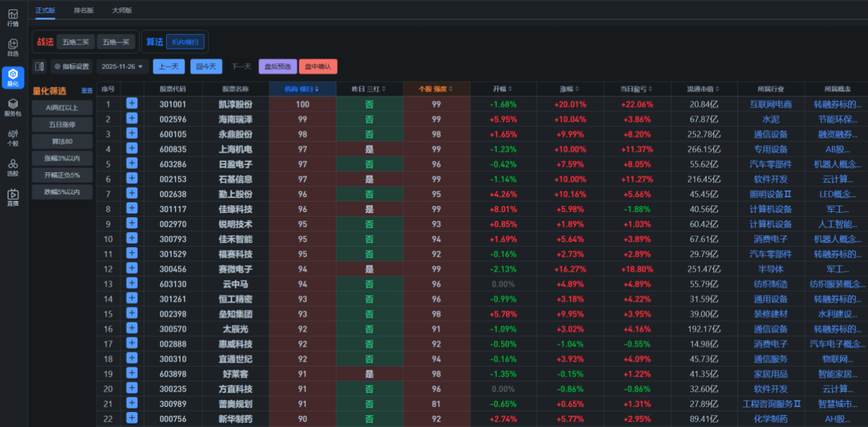The image size is (868, 427).
Task: Select the 个股 individual stock sidebar icon
Action: (13, 136)
